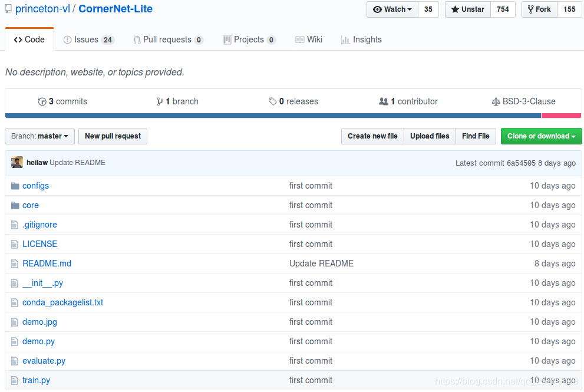View the 155 forks count
Viewport: 584px width, 392px height.
(569, 9)
